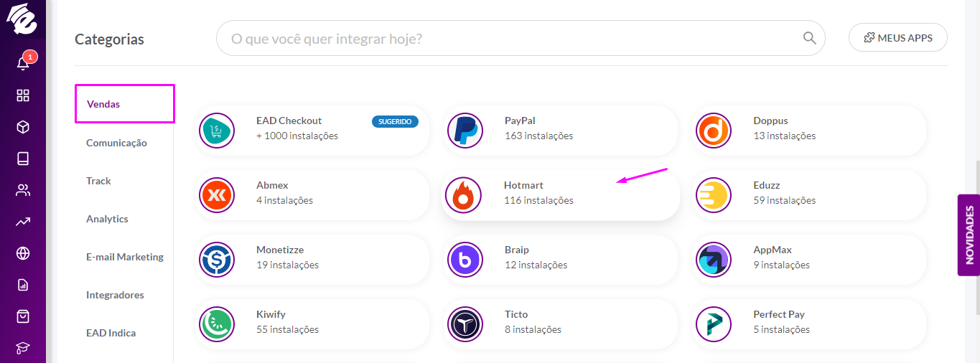Select the Vendas category
This screenshot has width=980, height=363.
pyautogui.click(x=125, y=104)
